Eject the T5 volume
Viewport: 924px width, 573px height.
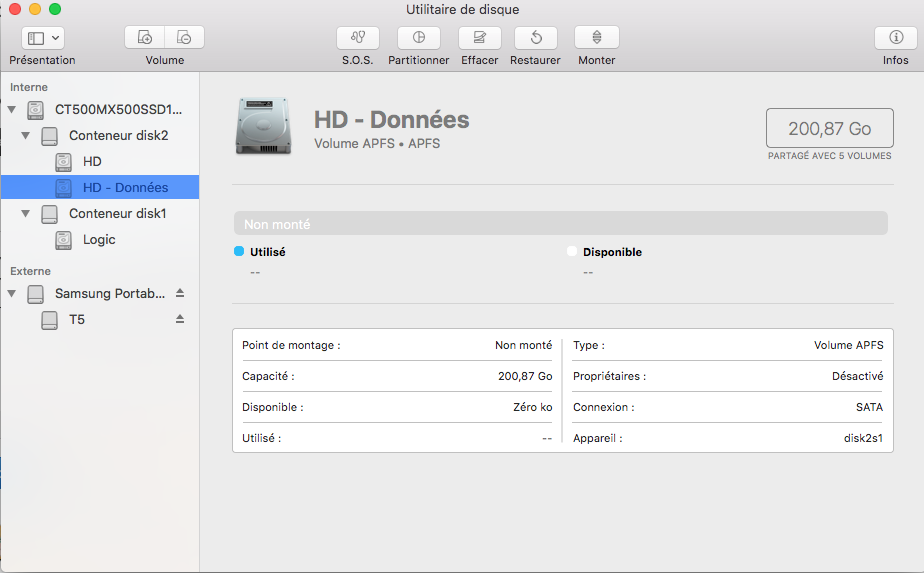click(180, 319)
